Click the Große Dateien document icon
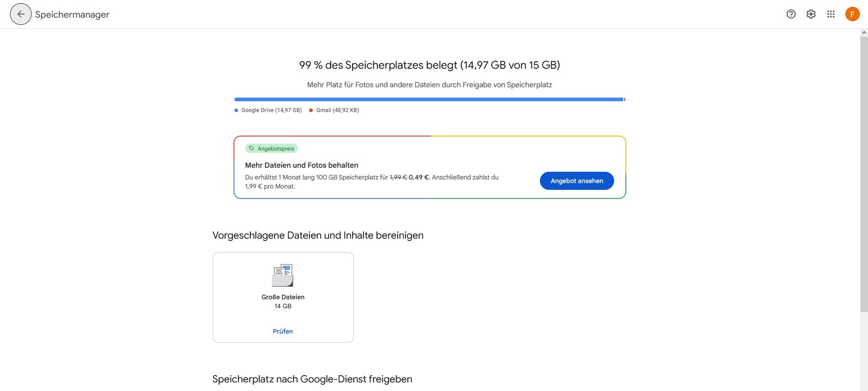Screen dimensions: 868x391 click(283, 275)
